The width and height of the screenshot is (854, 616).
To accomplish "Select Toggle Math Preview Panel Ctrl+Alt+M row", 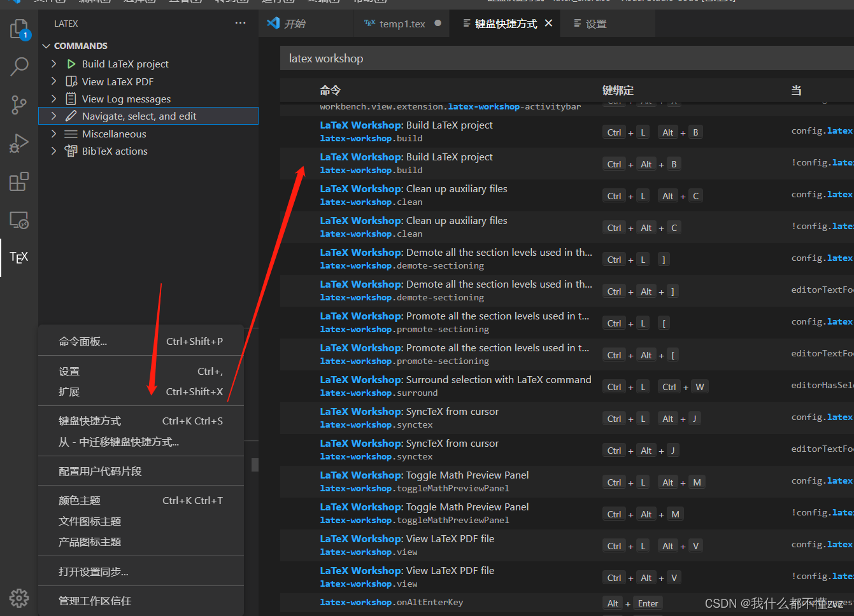I will point(567,514).
